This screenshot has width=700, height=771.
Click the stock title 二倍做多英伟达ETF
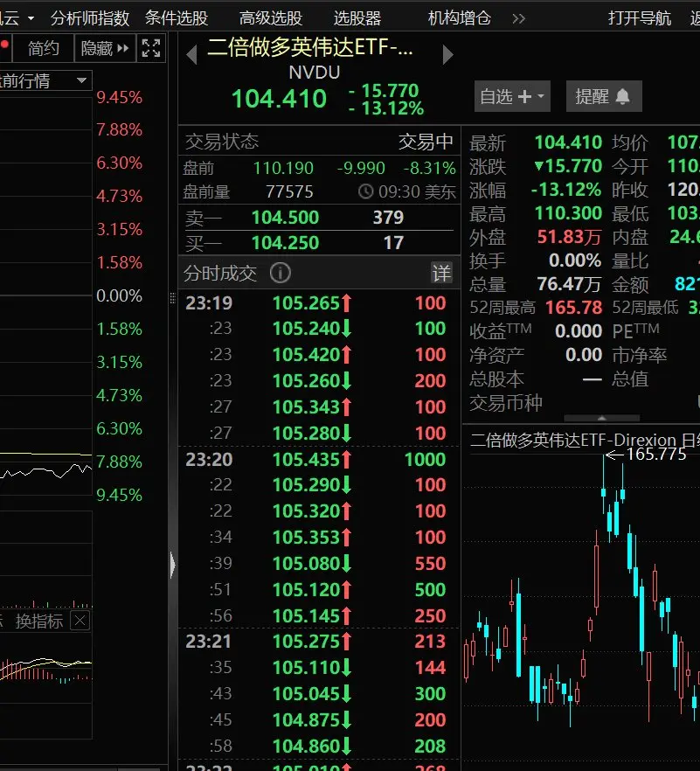coord(309,47)
